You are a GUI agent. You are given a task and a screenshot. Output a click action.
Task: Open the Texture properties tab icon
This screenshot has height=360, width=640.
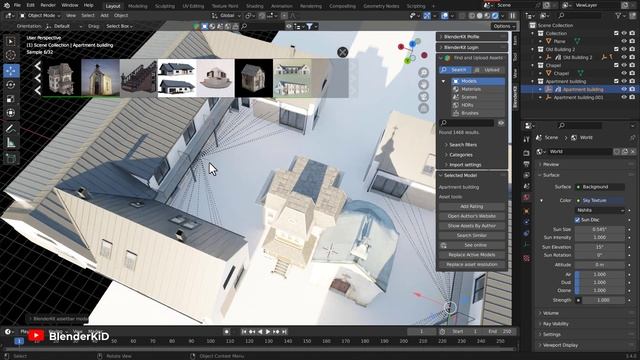click(527, 258)
